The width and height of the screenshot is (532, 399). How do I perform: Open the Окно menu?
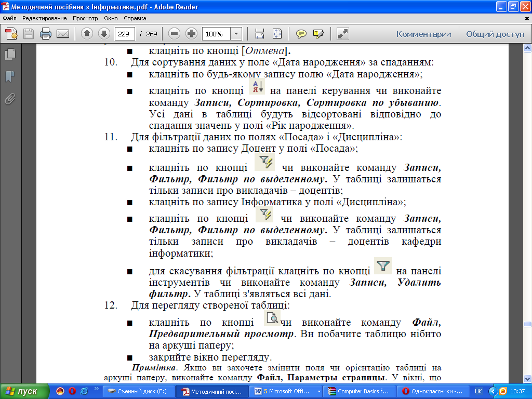coord(111,18)
